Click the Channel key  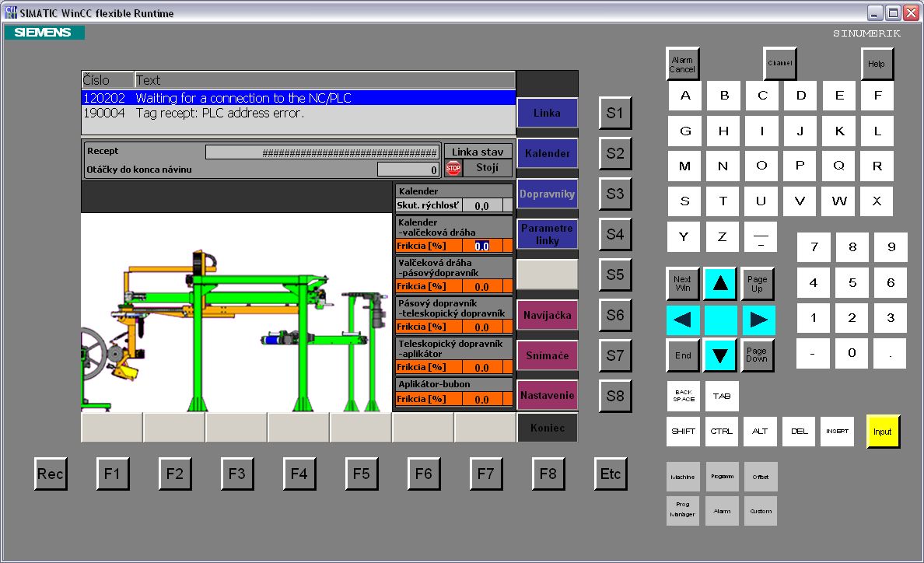coord(779,64)
